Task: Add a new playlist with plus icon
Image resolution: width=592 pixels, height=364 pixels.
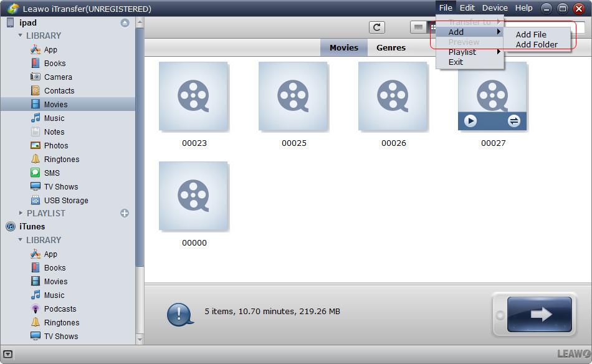Action: coord(125,213)
